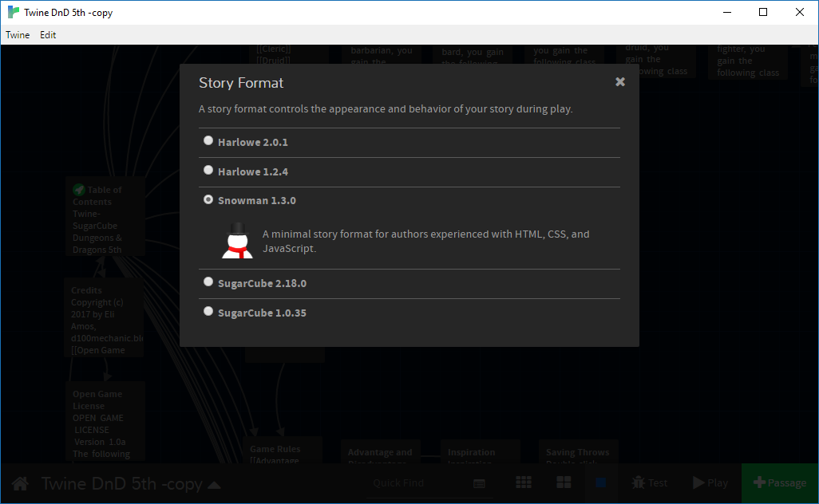
Task: Select the Harlowe 2.0.1 story format
Action: pyautogui.click(x=208, y=140)
